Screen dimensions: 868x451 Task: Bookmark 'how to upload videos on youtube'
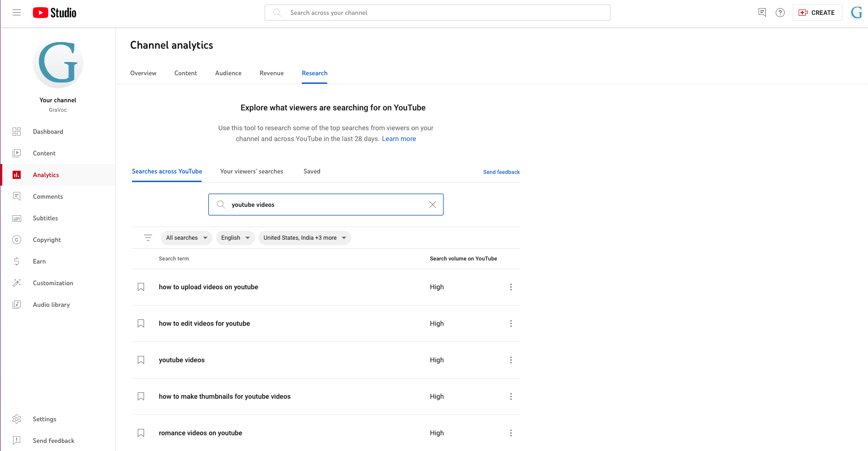coord(141,287)
